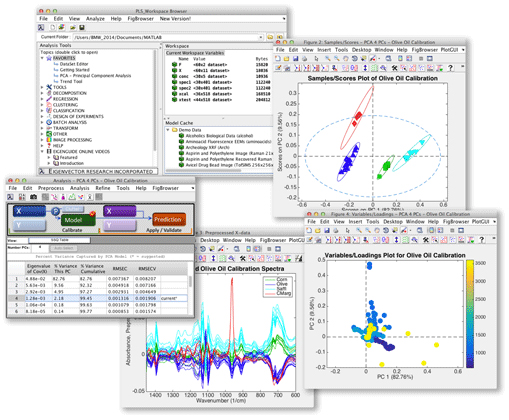Click the wrench tools icon in Variables/Loadings toolbar
The image size is (509, 420).
click(426, 240)
